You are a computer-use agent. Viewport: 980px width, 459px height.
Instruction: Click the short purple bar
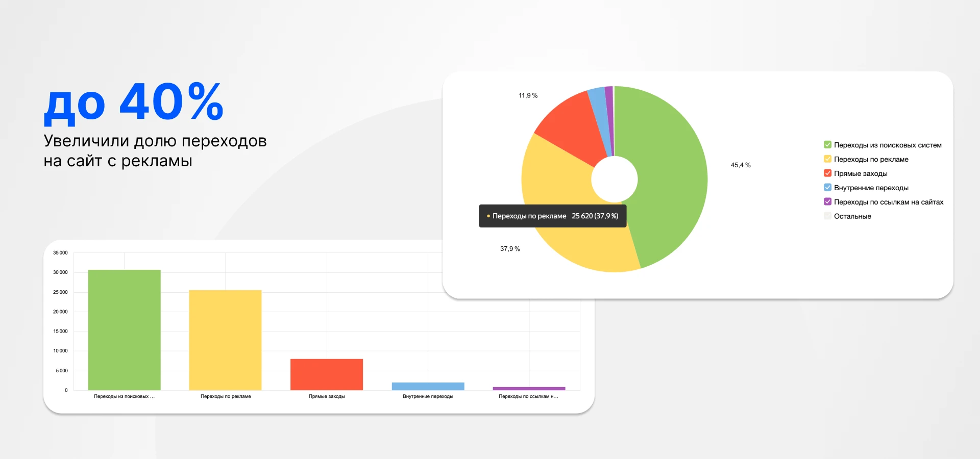click(x=529, y=389)
